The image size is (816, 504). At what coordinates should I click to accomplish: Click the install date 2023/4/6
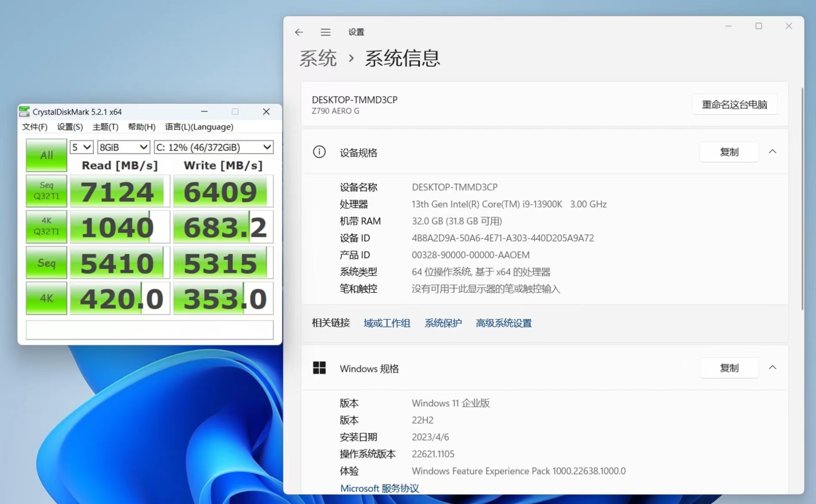pyautogui.click(x=430, y=437)
